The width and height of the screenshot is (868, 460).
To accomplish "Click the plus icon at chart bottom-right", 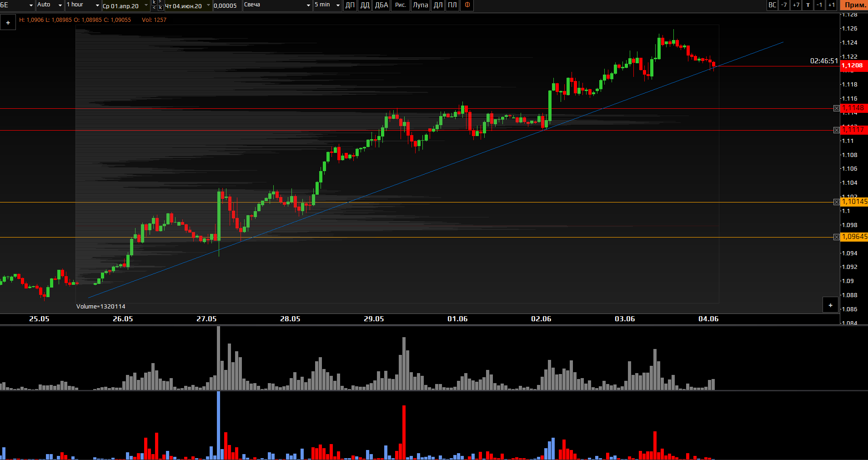I will pyautogui.click(x=830, y=305).
